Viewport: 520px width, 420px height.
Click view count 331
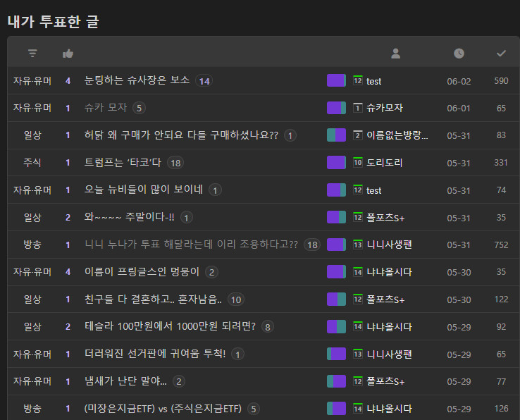coord(501,163)
